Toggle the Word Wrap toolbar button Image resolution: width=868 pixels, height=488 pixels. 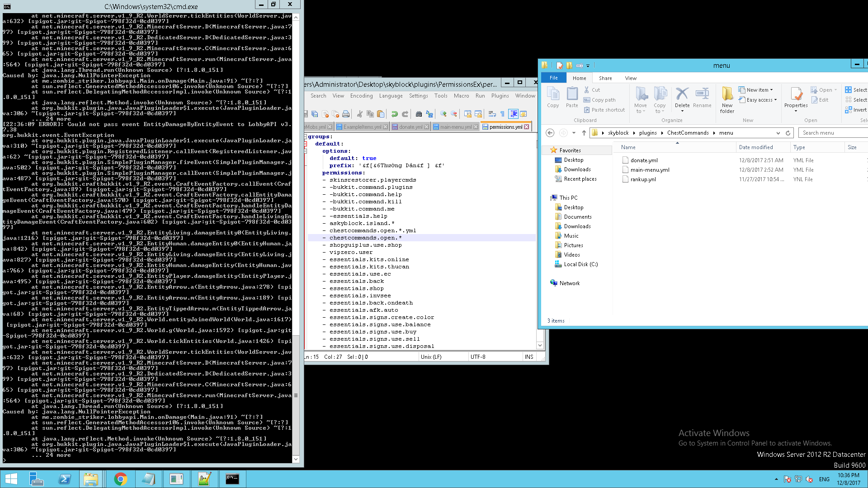[492, 114]
